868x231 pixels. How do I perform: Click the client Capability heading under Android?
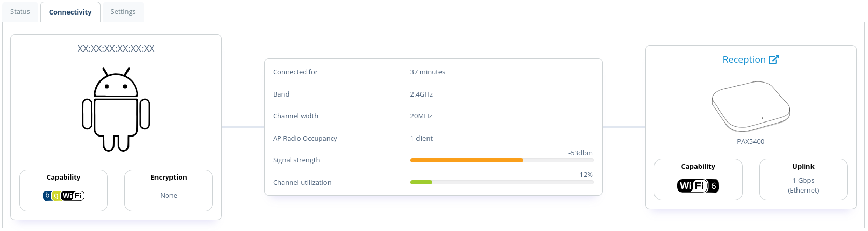64,178
